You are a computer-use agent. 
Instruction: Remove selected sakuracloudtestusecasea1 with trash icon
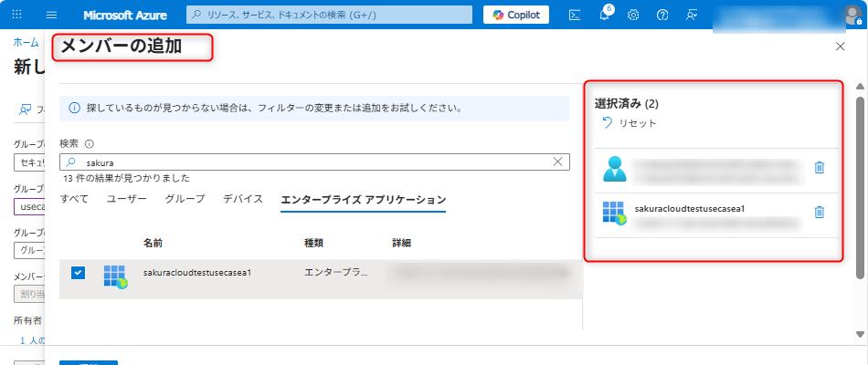point(820,213)
